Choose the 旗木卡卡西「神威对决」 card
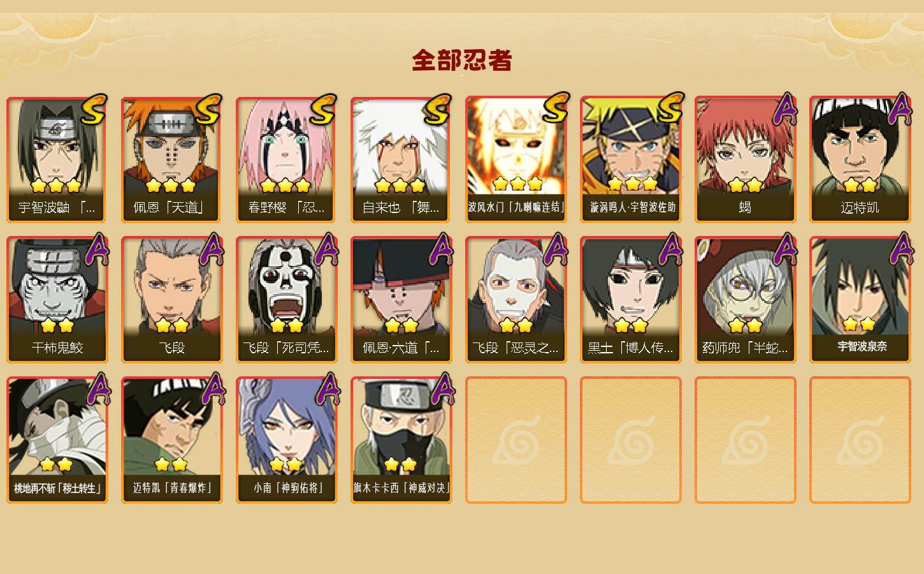 401,440
